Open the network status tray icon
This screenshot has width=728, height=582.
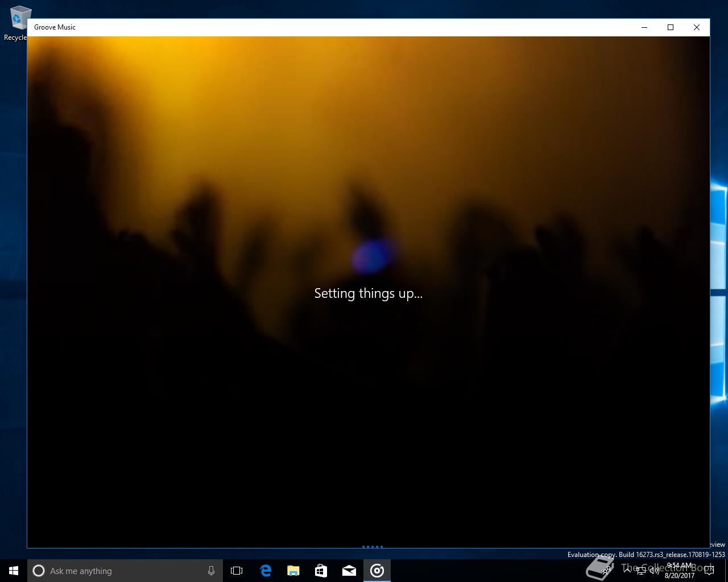(x=641, y=571)
